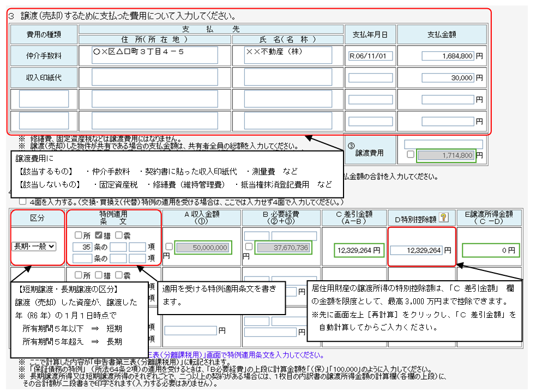Click the 特例適用条文 column header
This screenshot has height=392, width=536.
coord(113,218)
